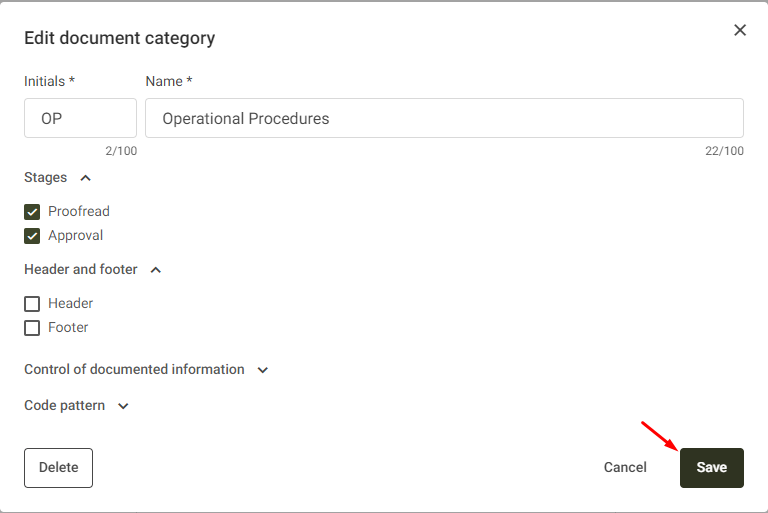Screen dimensions: 768x513
Task: Collapse the Stages section chevron arrow
Action: coord(85,178)
